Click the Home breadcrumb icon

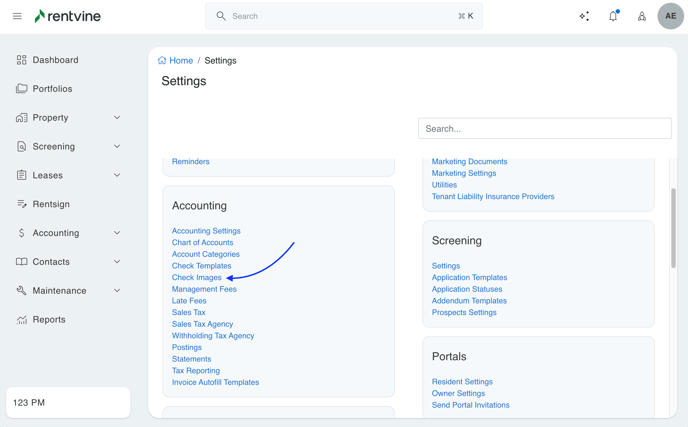(x=162, y=61)
